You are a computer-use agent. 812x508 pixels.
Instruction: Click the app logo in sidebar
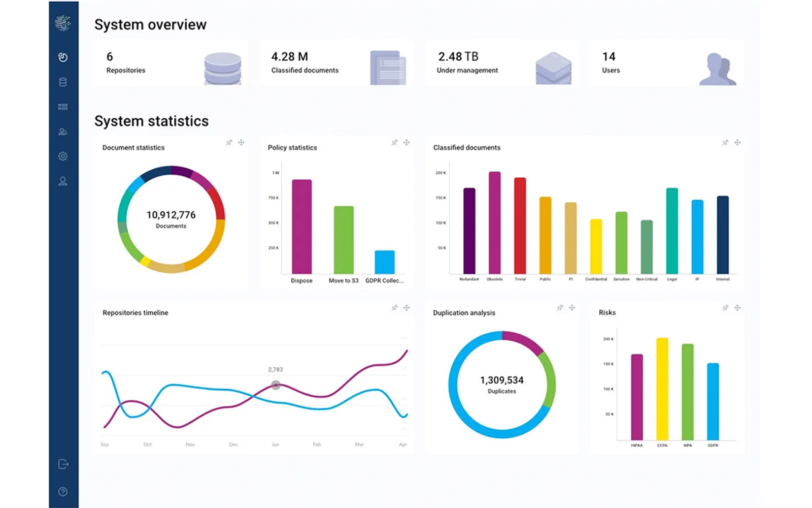pyautogui.click(x=63, y=23)
